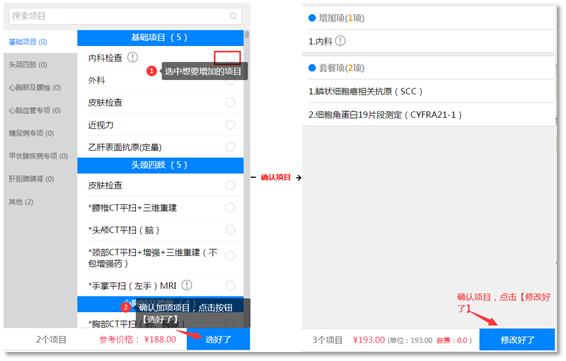Open 甲状腺疾病专项 (0) category tab
Viewport: 566px width, 361px height.
[x=40, y=156]
